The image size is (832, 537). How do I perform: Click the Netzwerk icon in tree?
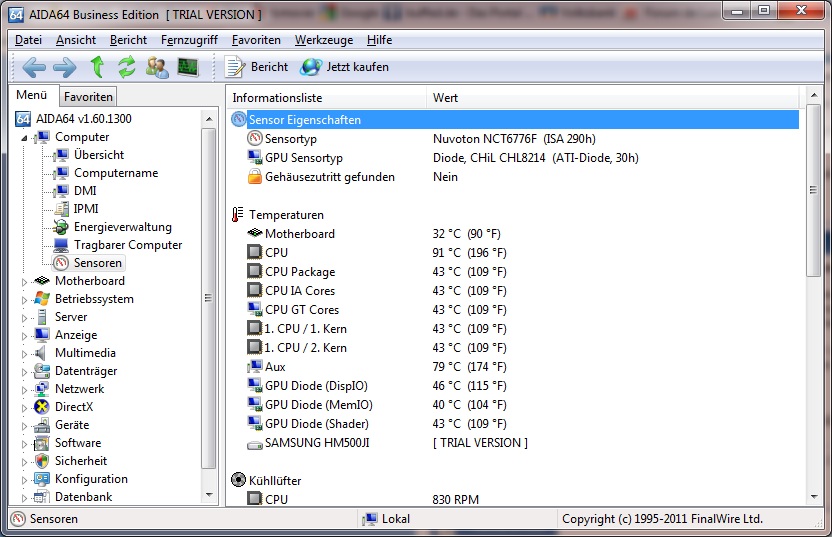tap(42, 389)
